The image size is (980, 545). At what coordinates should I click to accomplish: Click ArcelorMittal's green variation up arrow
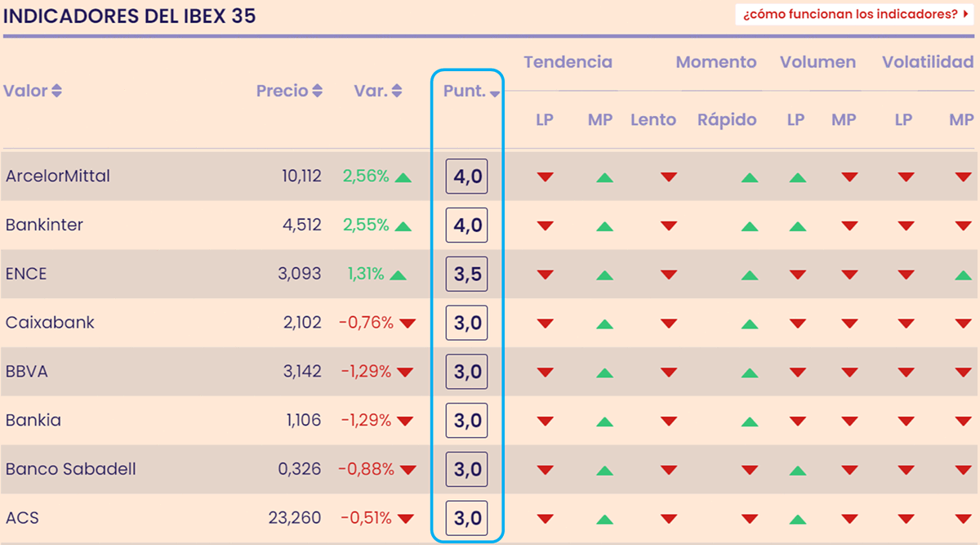pyautogui.click(x=403, y=176)
